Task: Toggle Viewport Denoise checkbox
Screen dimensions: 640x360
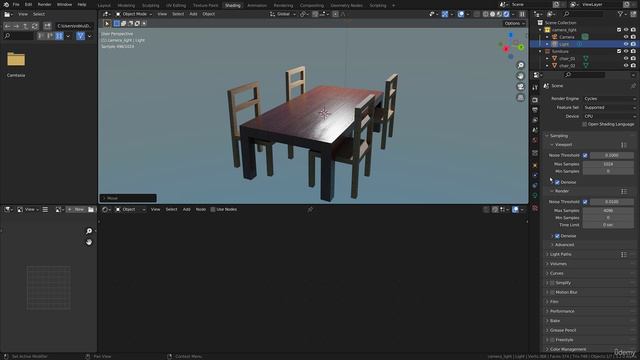Action: [x=557, y=182]
